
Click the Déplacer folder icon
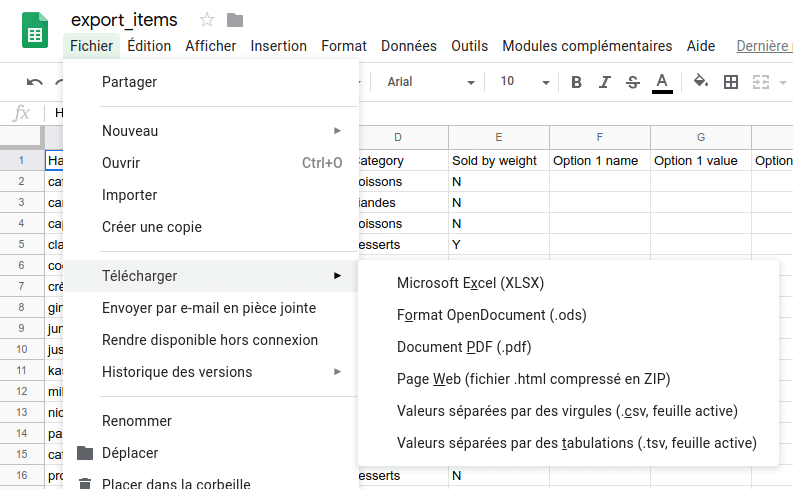coord(85,453)
